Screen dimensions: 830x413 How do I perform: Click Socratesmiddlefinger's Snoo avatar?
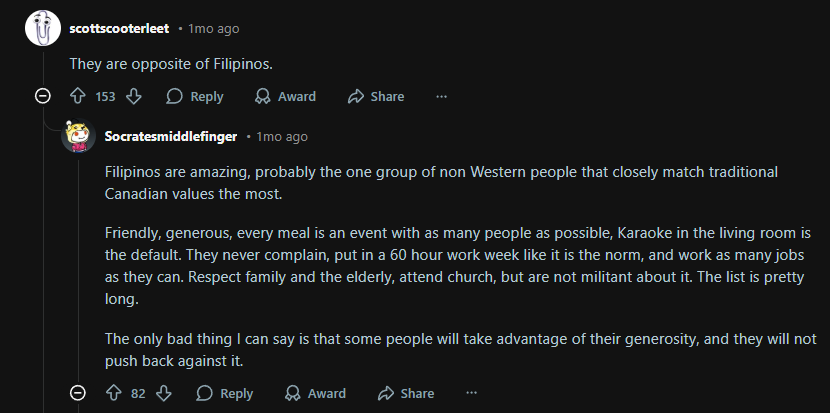click(78, 136)
